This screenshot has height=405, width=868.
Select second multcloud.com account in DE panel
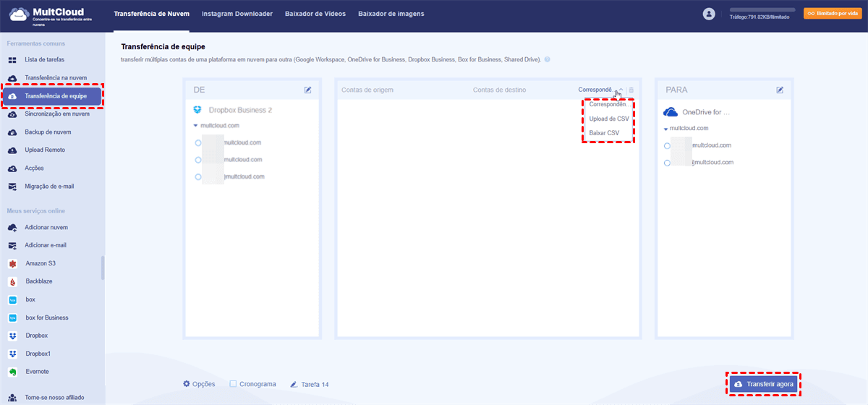pos(198,159)
